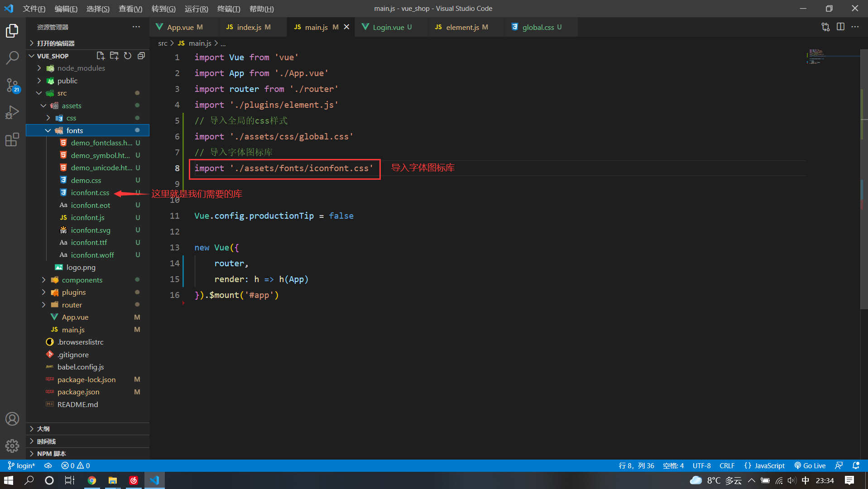The width and height of the screenshot is (868, 489).
Task: Expand the NPM 脚本 section
Action: click(87, 453)
